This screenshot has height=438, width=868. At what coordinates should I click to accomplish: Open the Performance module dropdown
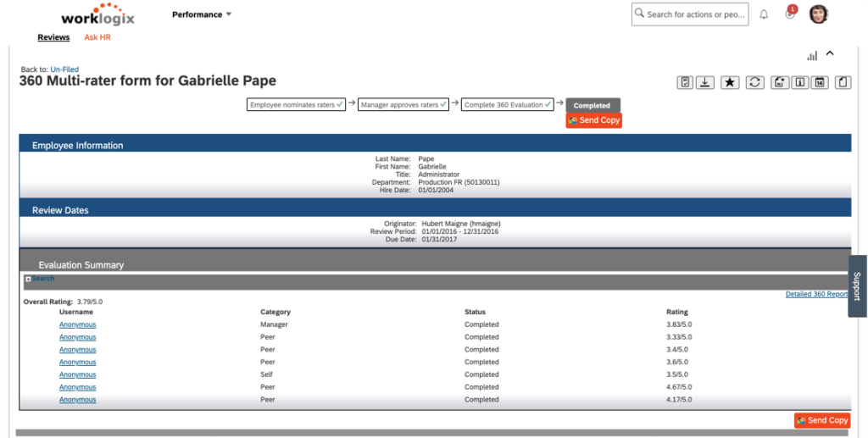tap(202, 14)
